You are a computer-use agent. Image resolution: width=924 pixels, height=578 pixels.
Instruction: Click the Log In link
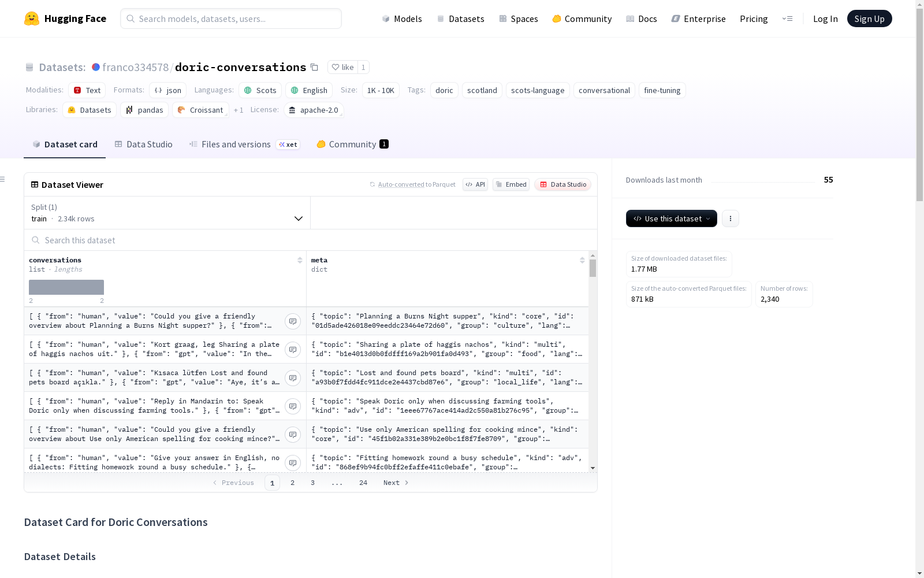(825, 18)
